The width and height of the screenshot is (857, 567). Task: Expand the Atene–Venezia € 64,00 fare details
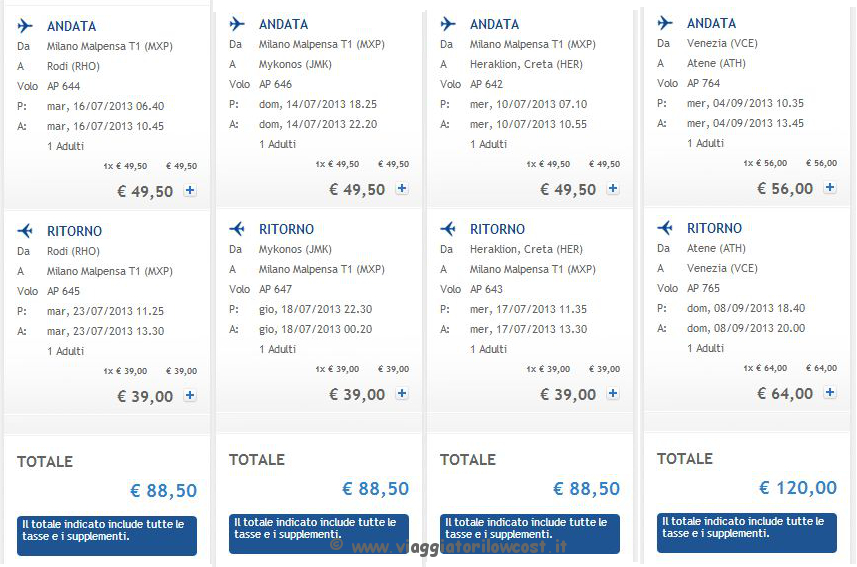[x=830, y=392]
